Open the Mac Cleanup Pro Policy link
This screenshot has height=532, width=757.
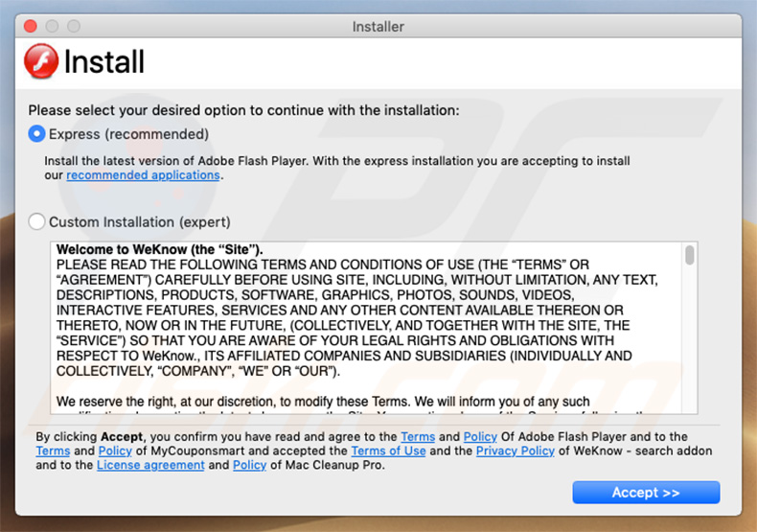[249, 465]
